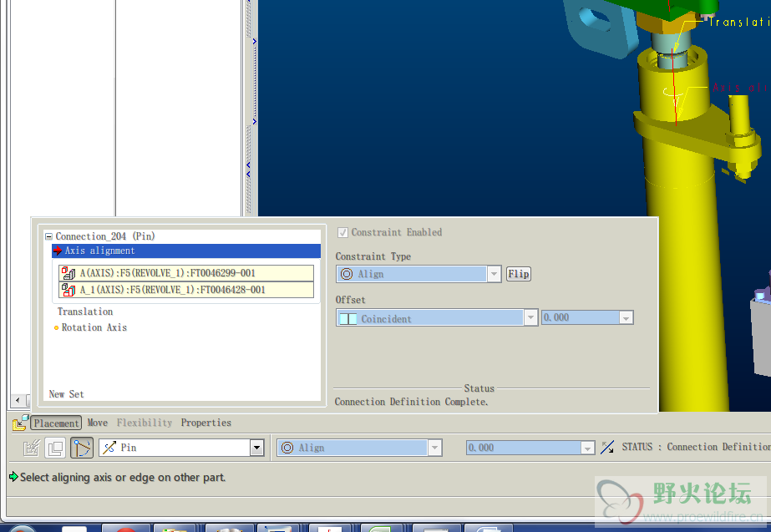Click the scroll-left arrow under the left panel

pos(18,400)
